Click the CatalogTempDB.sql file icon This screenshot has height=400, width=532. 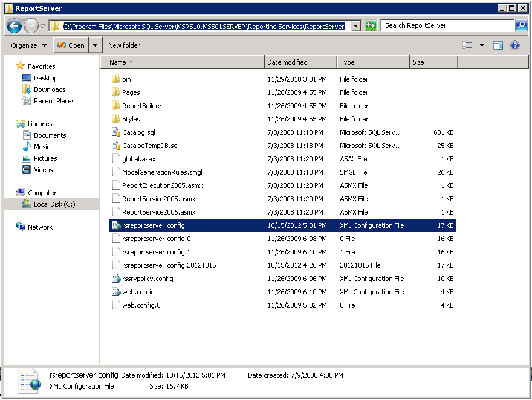[x=115, y=146]
